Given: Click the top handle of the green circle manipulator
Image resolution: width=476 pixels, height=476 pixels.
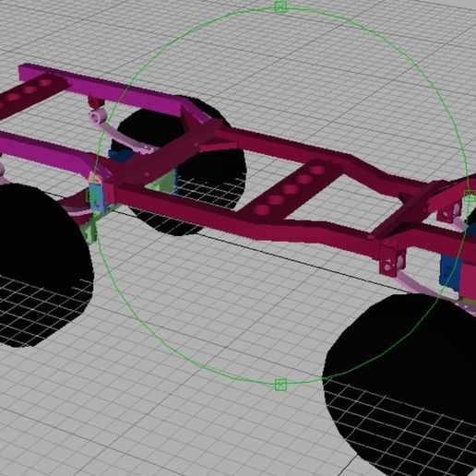Looking at the screenshot, I should pos(280,6).
